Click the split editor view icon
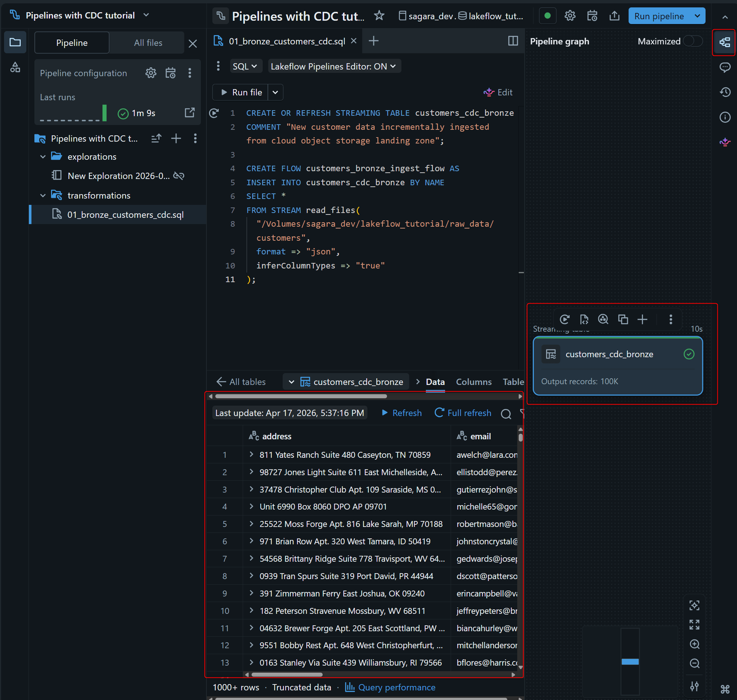737x700 pixels. (513, 41)
